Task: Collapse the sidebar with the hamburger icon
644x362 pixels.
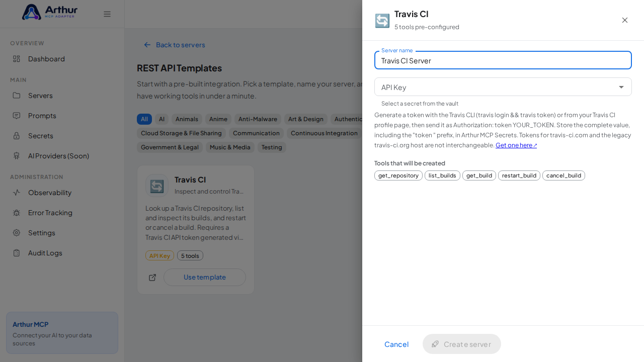Action: click(x=107, y=14)
